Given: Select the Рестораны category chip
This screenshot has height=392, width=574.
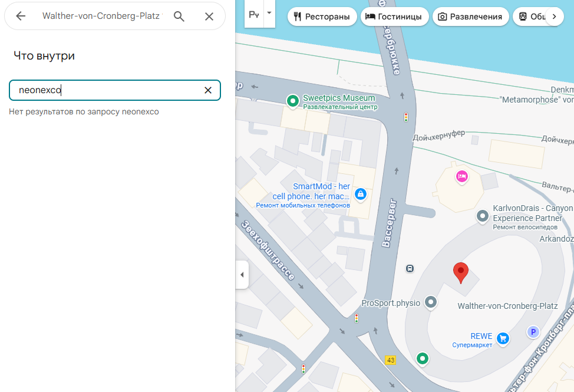Looking at the screenshot, I should (x=321, y=17).
